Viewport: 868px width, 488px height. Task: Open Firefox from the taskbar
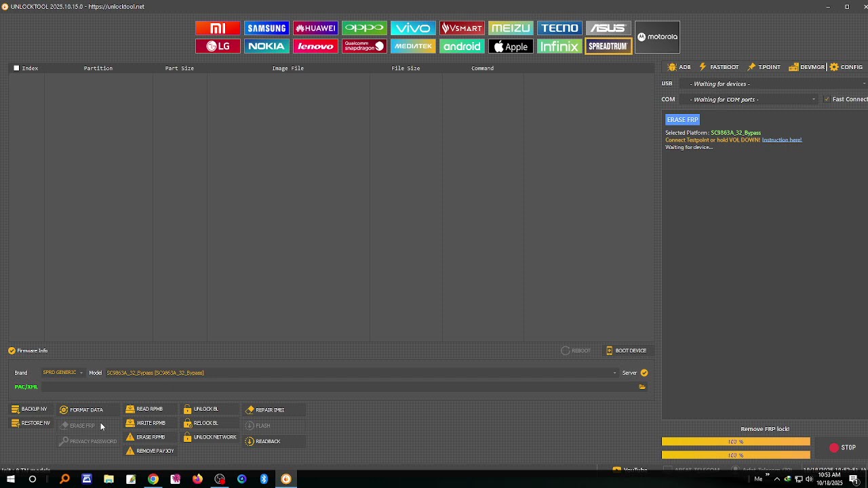(197, 479)
